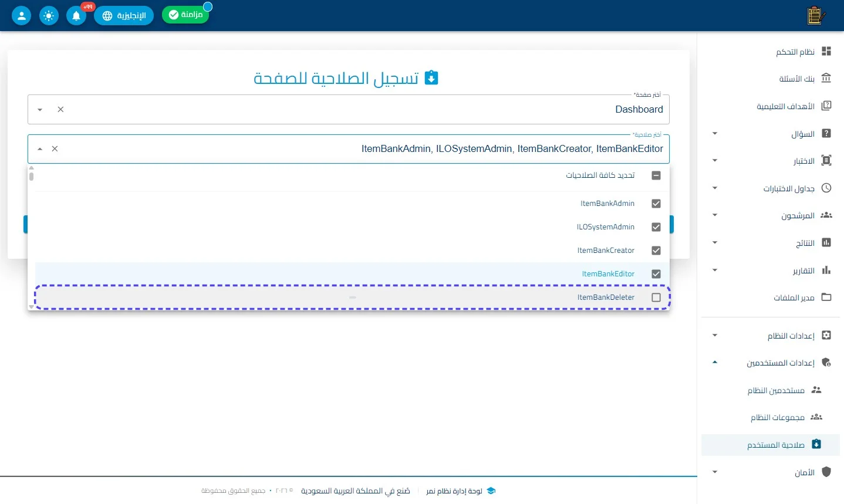Click the التقارير bar chart icon
Image resolution: width=844 pixels, height=504 pixels.
pyautogui.click(x=826, y=270)
